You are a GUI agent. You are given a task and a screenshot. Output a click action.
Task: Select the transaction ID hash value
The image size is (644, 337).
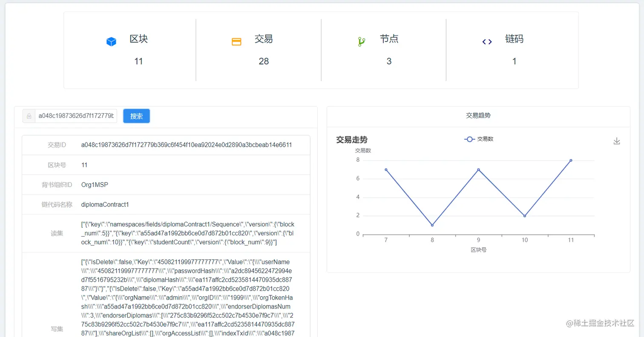[x=187, y=145]
